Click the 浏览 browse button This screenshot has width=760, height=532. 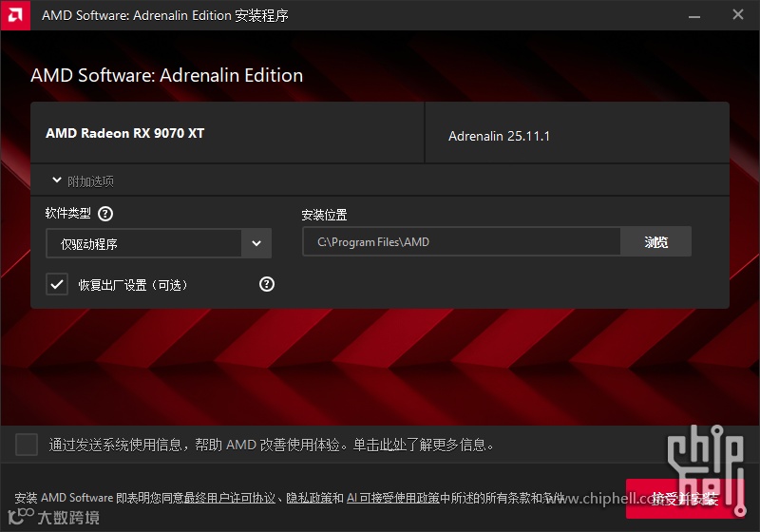(x=655, y=241)
